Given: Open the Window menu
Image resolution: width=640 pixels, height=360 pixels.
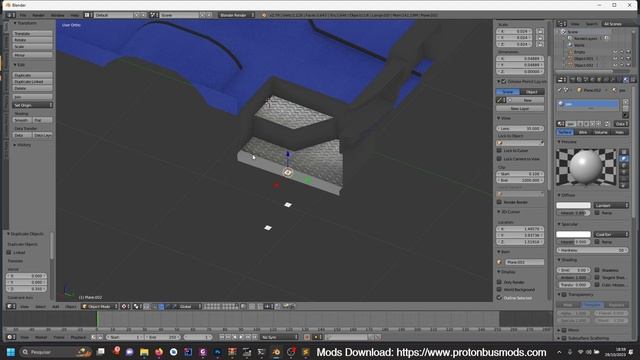Looking at the screenshot, I should 58,15.
